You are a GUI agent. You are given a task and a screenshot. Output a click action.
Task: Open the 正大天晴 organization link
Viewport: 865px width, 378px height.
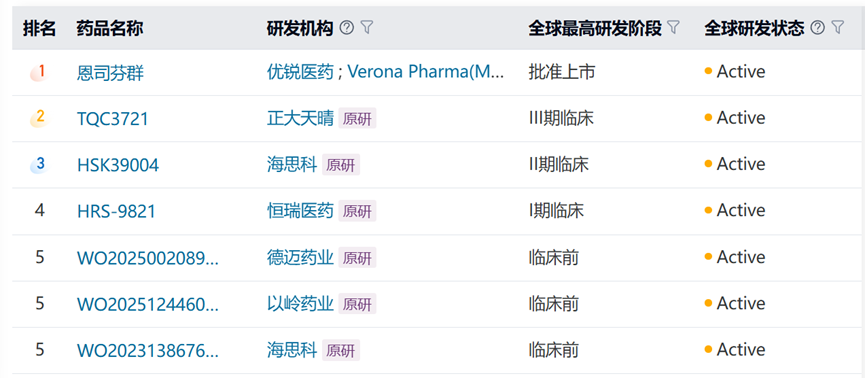coord(301,118)
